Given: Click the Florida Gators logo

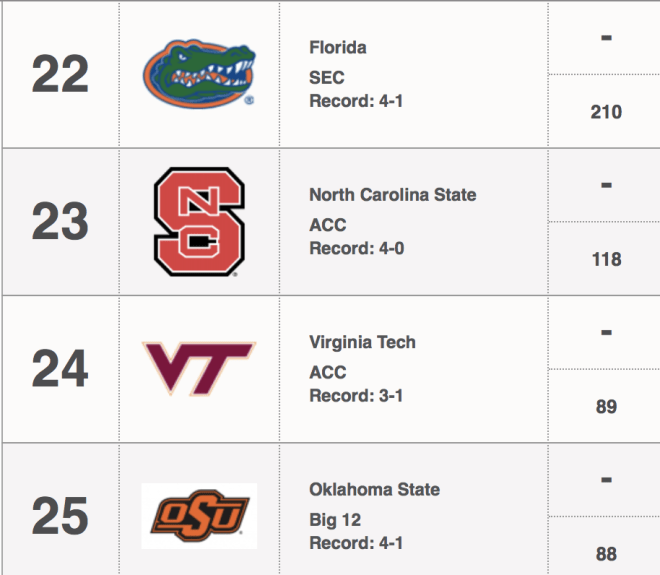Looking at the screenshot, I should (199, 74).
